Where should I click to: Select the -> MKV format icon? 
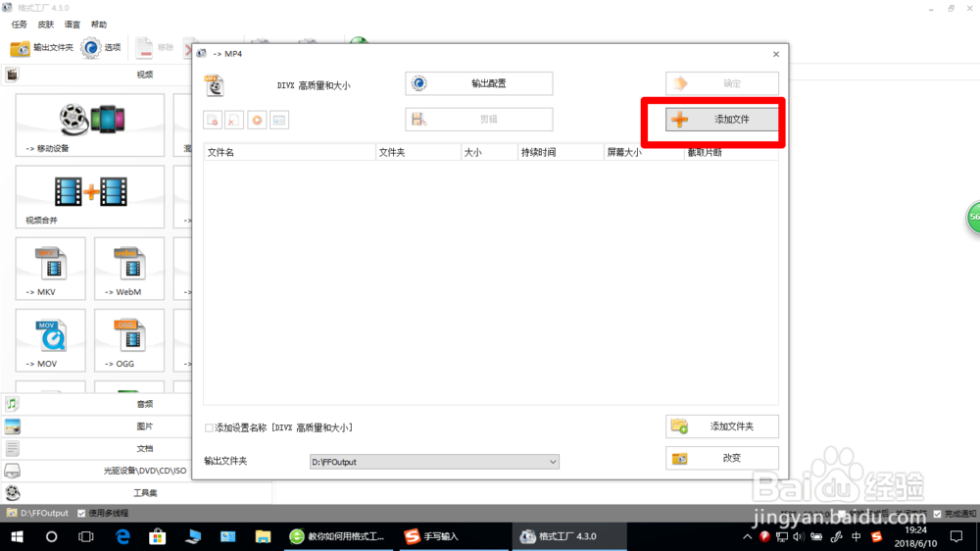(x=51, y=269)
